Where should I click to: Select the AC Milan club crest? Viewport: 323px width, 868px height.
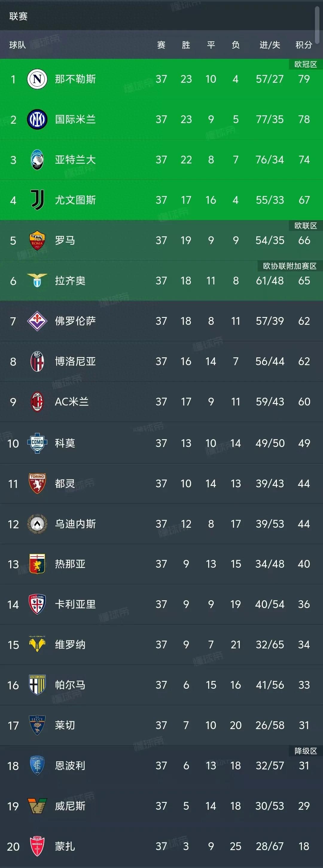coord(37,402)
